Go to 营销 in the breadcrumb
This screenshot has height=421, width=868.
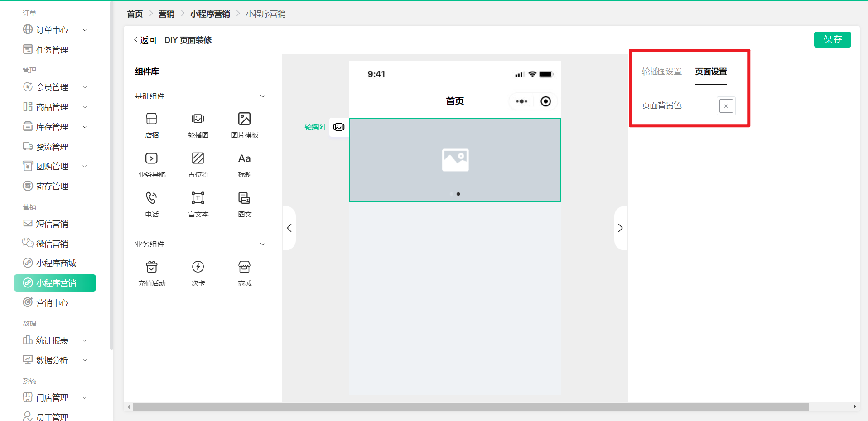[166, 14]
